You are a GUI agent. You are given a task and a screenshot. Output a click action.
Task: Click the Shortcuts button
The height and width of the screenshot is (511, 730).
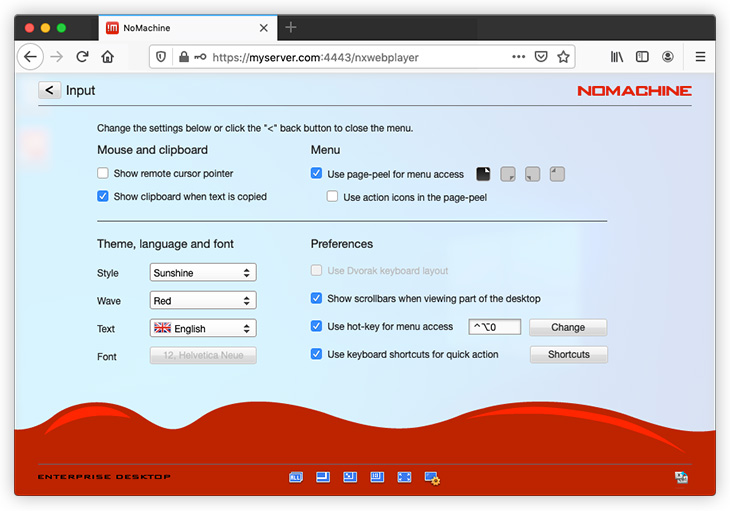coord(568,354)
